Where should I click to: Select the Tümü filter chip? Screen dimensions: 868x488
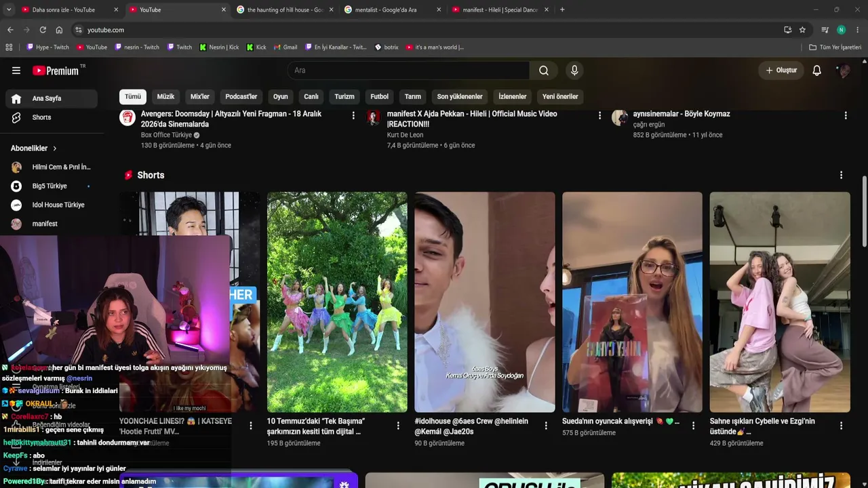point(133,96)
